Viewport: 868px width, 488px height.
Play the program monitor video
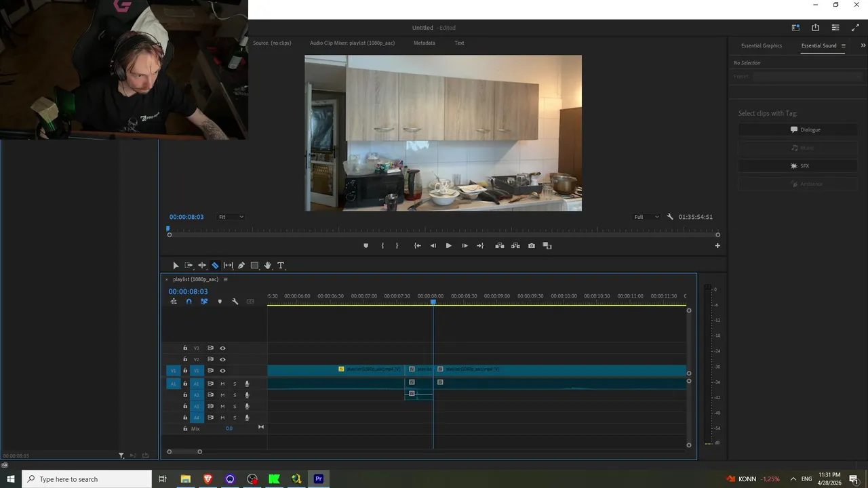[448, 246]
